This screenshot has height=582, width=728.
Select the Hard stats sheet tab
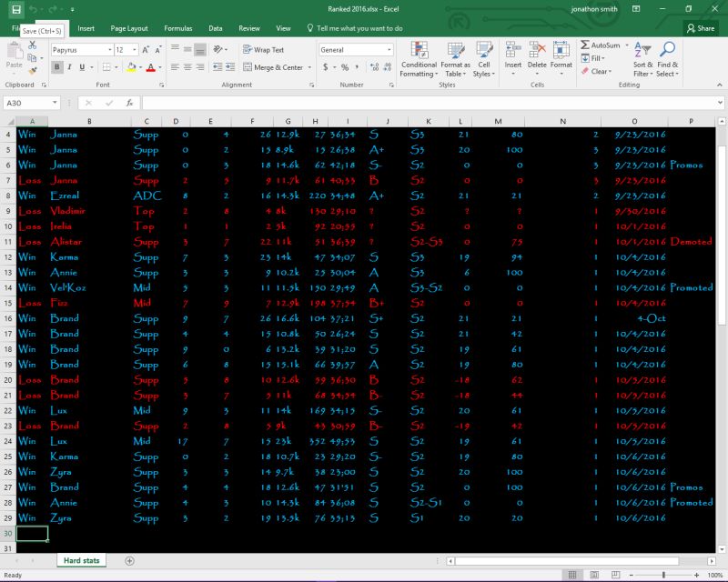80,560
